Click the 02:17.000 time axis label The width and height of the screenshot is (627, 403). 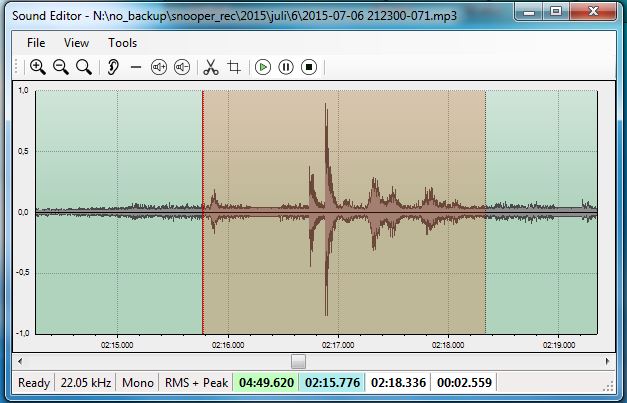(338, 345)
